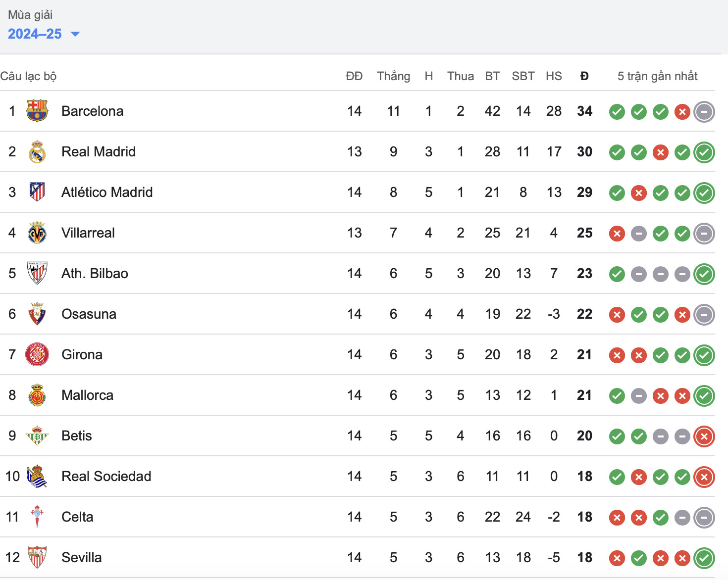Image resolution: width=728 pixels, height=580 pixels.
Task: Click Real Madrid's latest win result icon
Action: 704,152
